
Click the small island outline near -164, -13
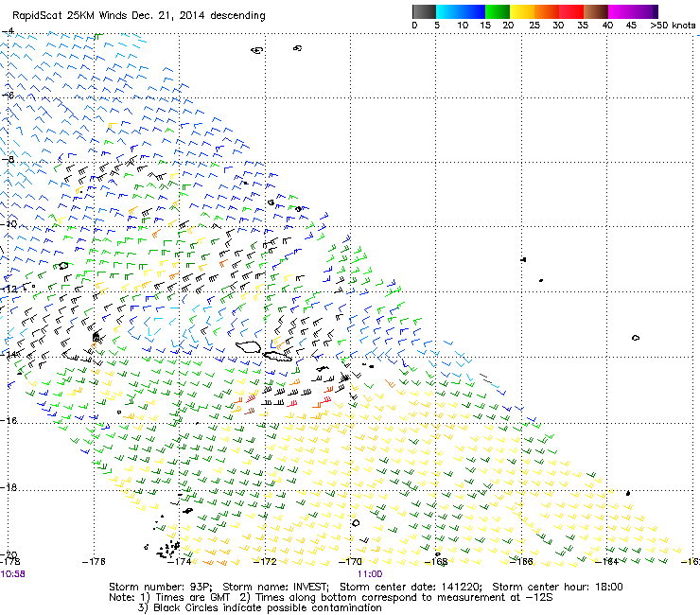coord(636,338)
